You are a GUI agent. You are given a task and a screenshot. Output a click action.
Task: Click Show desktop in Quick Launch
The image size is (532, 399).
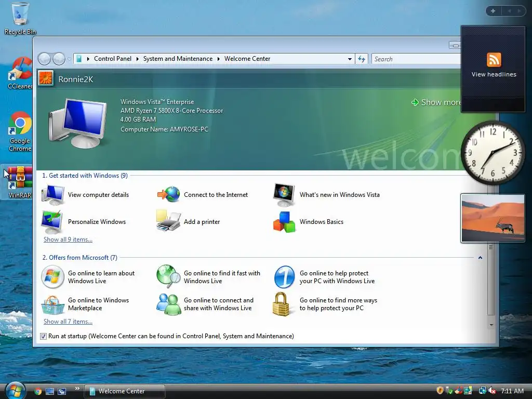pyautogui.click(x=50, y=391)
